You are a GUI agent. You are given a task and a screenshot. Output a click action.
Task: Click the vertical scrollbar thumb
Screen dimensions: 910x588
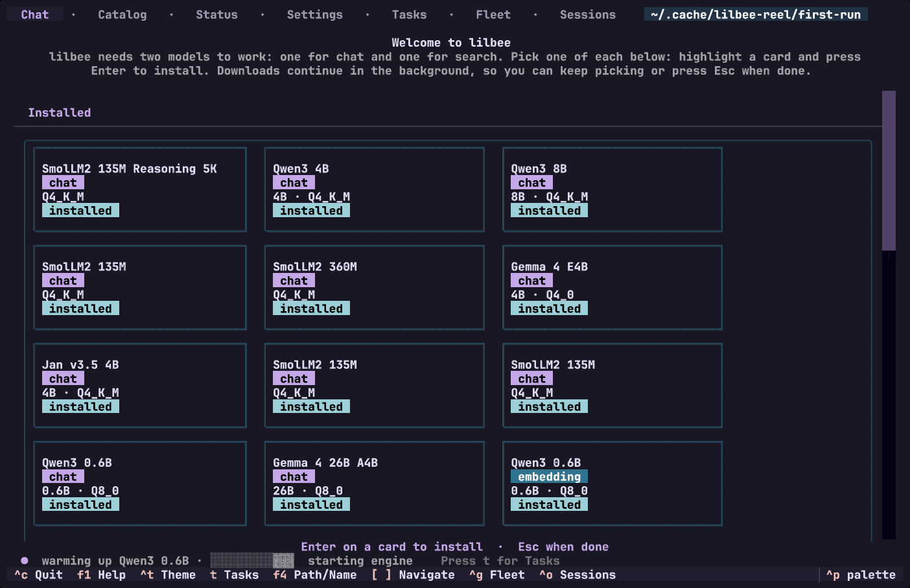tap(889, 171)
